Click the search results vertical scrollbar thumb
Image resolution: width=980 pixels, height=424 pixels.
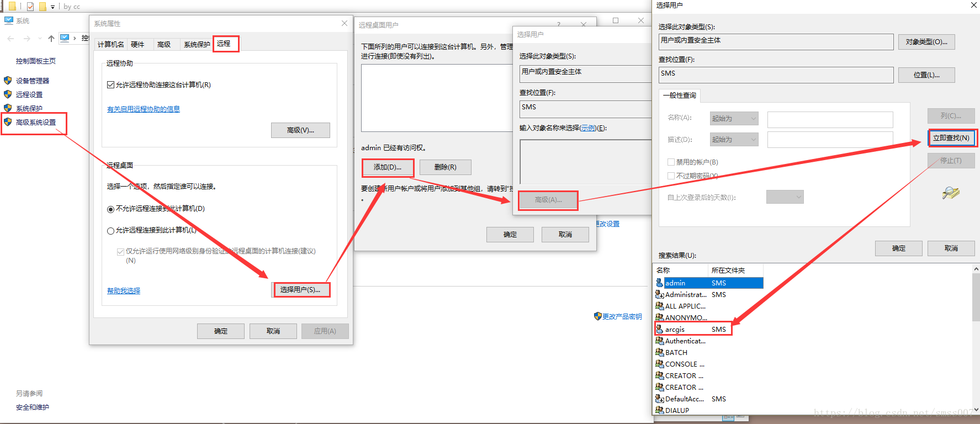(x=976, y=297)
